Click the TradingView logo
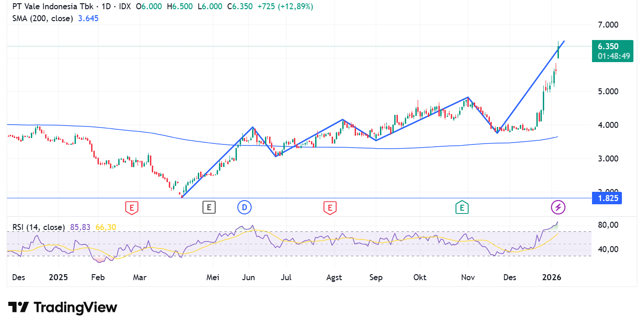The height and width of the screenshot is (328, 644). [x=18, y=307]
